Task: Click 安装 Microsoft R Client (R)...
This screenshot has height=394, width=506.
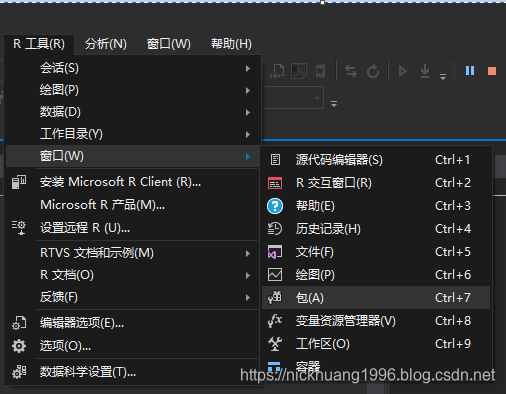Action: [x=133, y=182]
